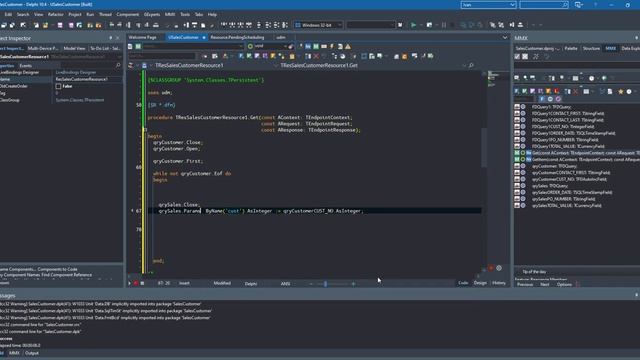
Task: Switch to the Design view at editor bottom
Action: [480, 283]
